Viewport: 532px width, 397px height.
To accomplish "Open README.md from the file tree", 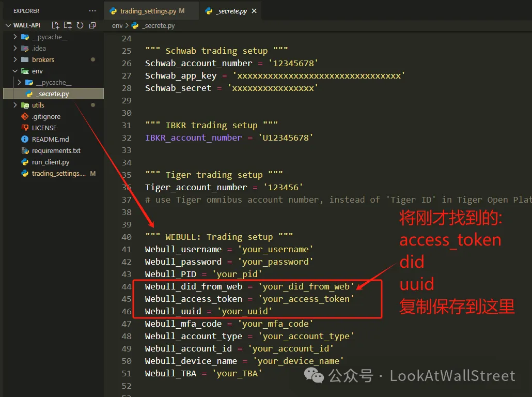I will click(x=50, y=139).
